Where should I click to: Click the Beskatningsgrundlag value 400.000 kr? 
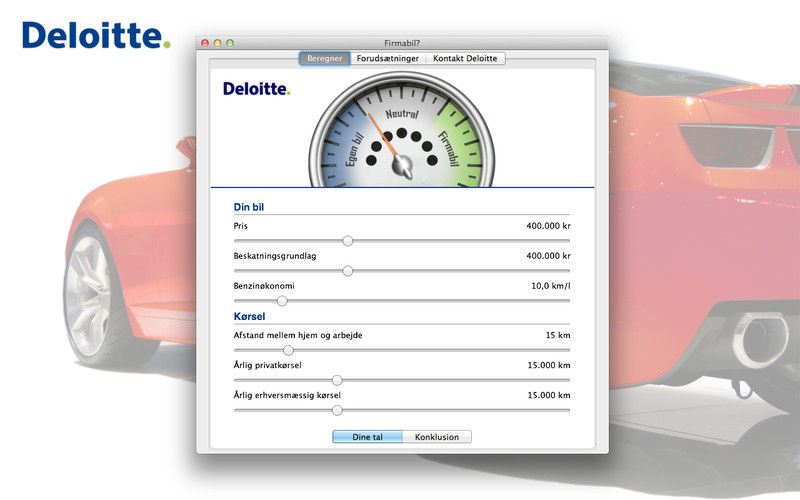tap(548, 256)
